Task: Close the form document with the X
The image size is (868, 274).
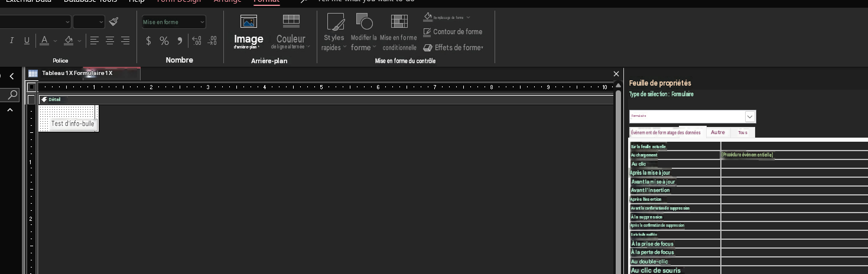Action: (x=616, y=74)
